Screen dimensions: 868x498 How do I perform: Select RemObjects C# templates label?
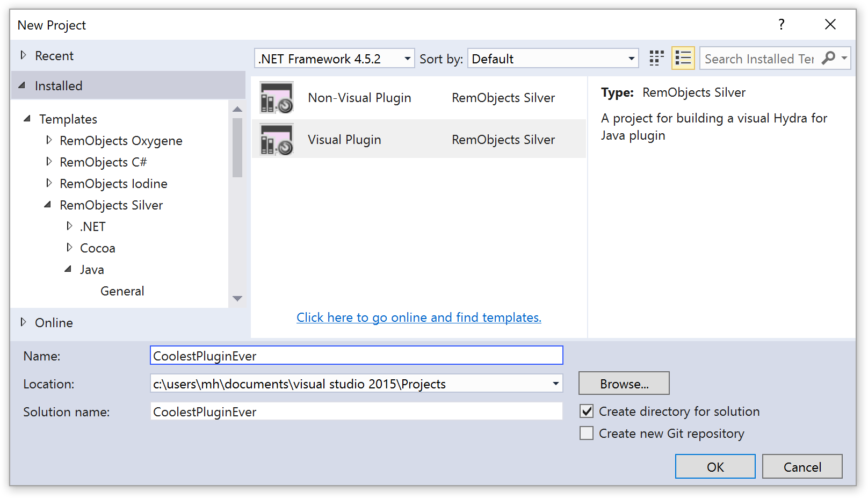pos(103,162)
